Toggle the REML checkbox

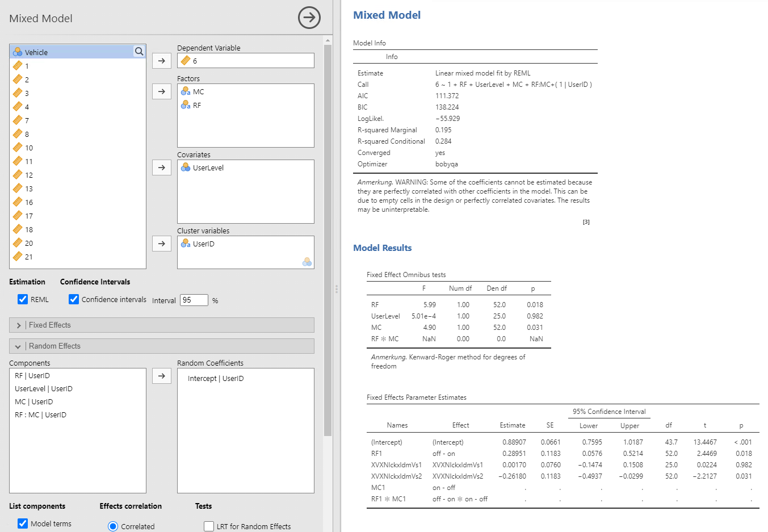23,299
